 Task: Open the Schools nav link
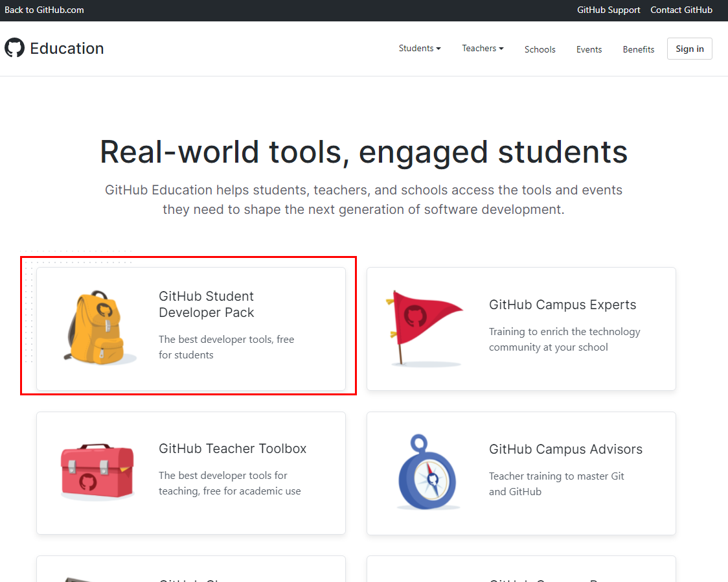(540, 49)
